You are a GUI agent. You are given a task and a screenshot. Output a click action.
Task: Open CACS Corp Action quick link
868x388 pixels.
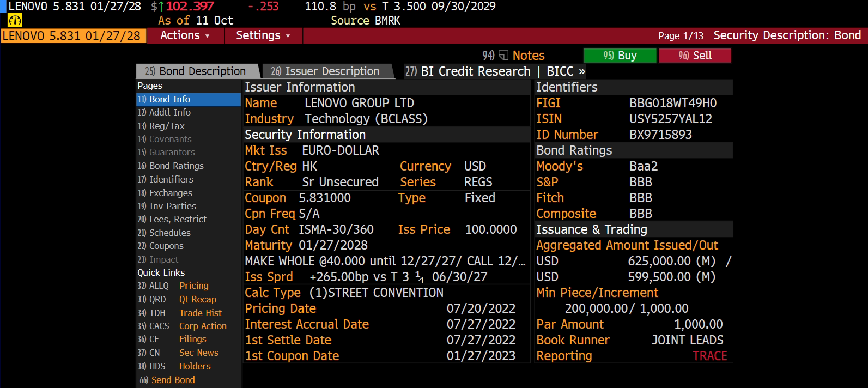[188, 326]
